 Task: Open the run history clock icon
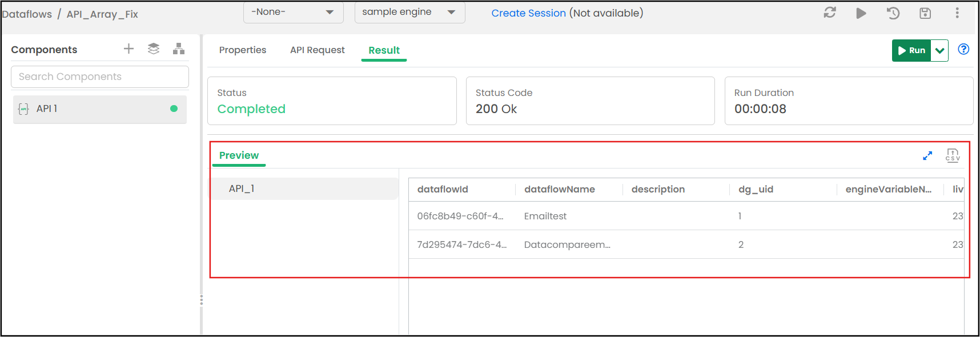tap(893, 13)
